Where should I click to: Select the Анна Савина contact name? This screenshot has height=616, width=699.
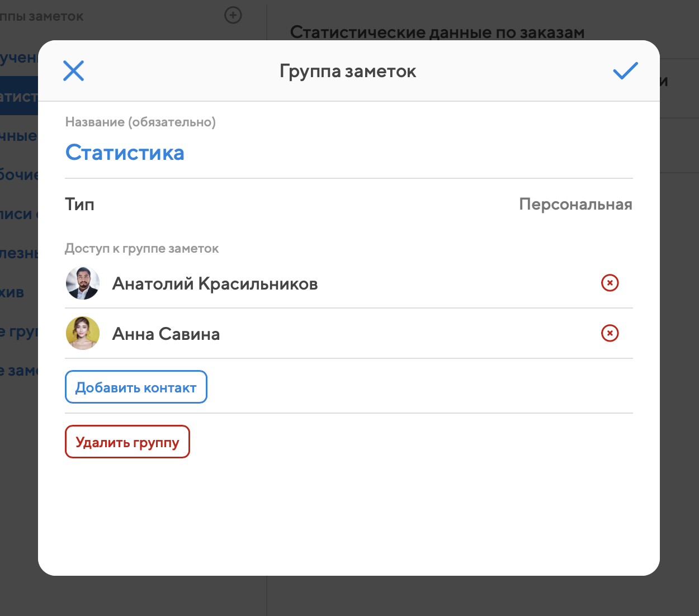coord(166,334)
